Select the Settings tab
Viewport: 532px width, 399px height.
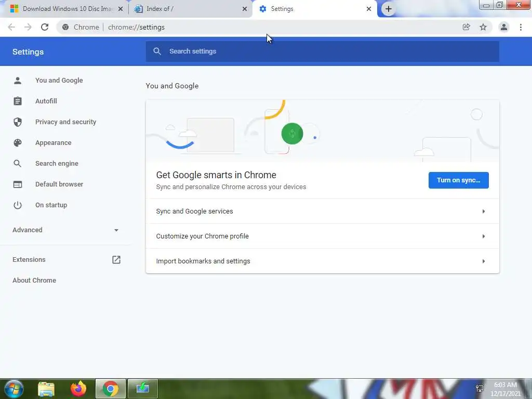coord(315,9)
